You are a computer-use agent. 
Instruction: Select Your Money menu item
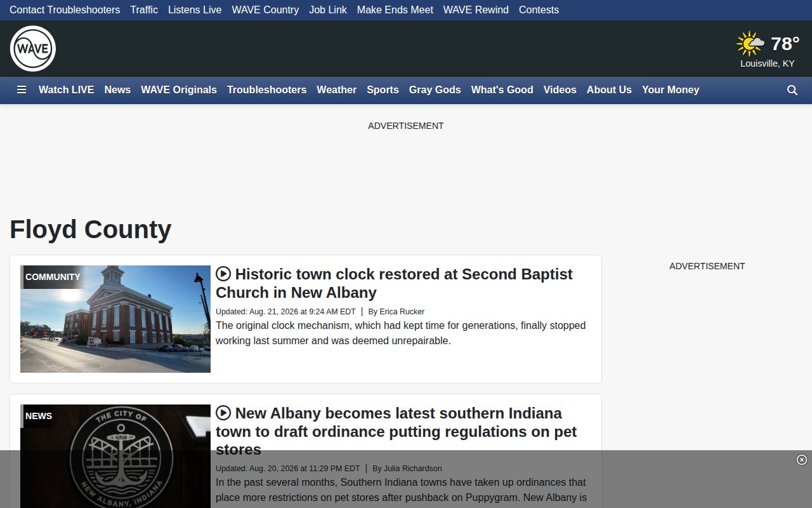pos(671,90)
